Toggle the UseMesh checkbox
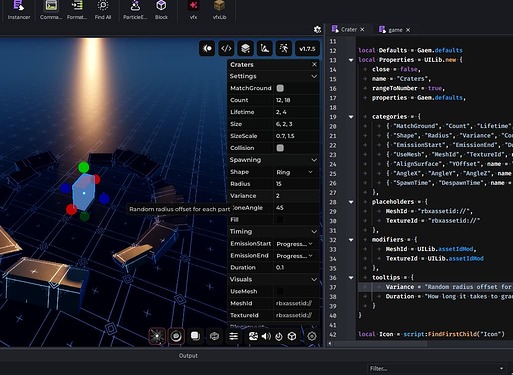The width and height of the screenshot is (513, 375). (280, 291)
